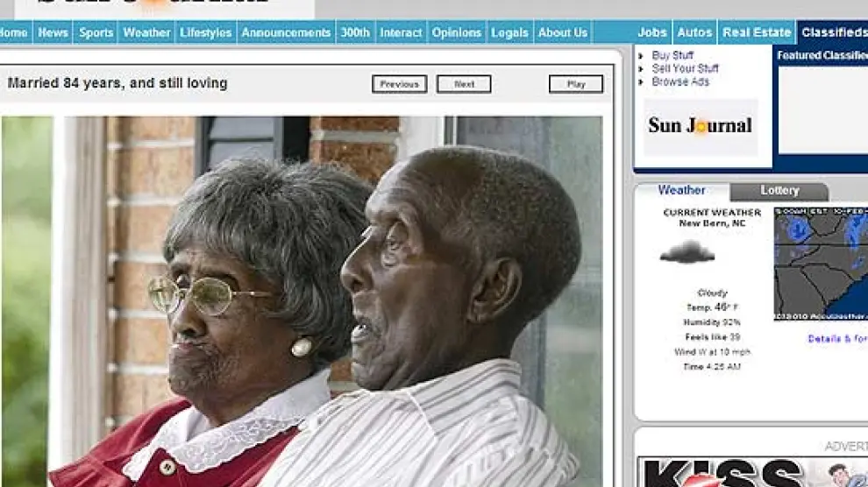
Task: Switch to the Lottery tab
Action: click(779, 191)
